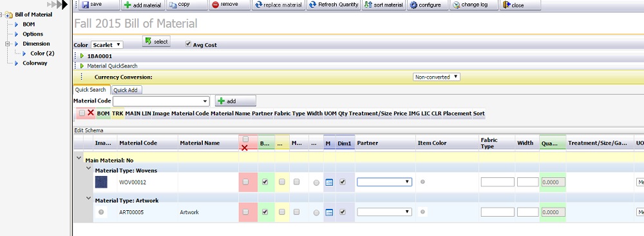This screenshot has height=236, width=644.
Task: Click the Item Color icon for WOV00012
Action: point(422,182)
